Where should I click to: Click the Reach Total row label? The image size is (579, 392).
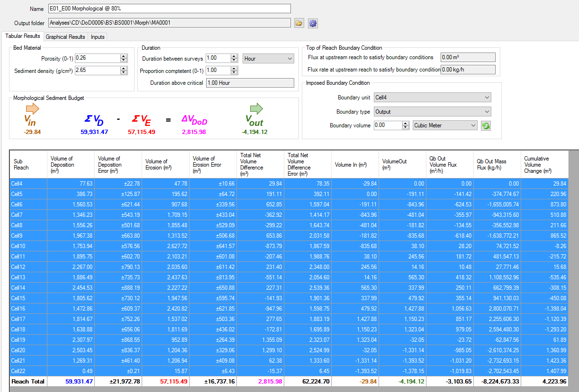[x=28, y=382]
